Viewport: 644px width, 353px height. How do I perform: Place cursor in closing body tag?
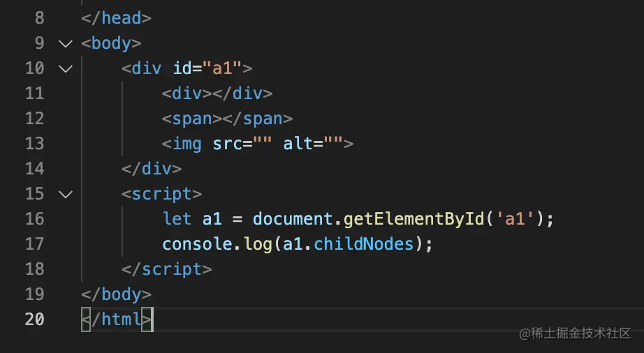click(x=116, y=294)
